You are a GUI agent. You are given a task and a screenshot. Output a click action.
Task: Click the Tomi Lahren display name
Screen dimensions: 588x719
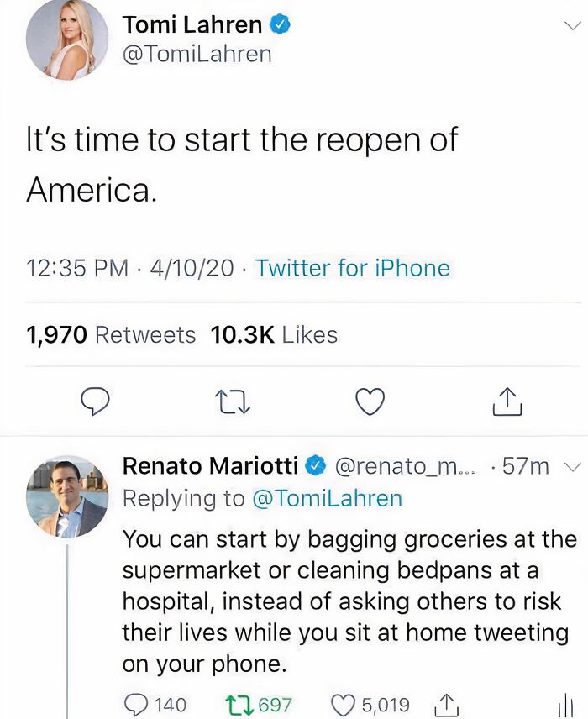click(192, 25)
